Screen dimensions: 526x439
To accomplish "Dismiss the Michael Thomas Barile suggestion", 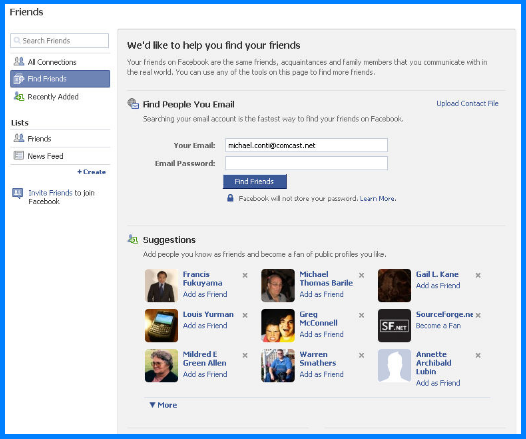I will point(362,275).
